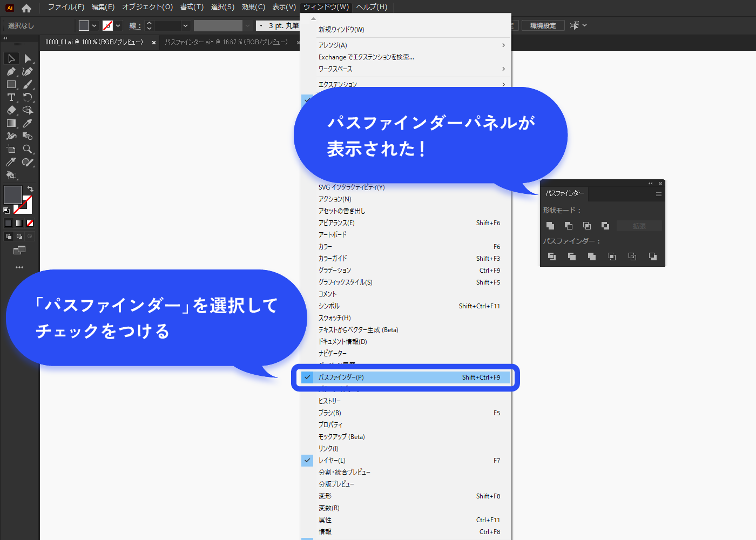The height and width of the screenshot is (540, 756).
Task: Click the Minus Front shape mode icon
Action: coord(569,226)
